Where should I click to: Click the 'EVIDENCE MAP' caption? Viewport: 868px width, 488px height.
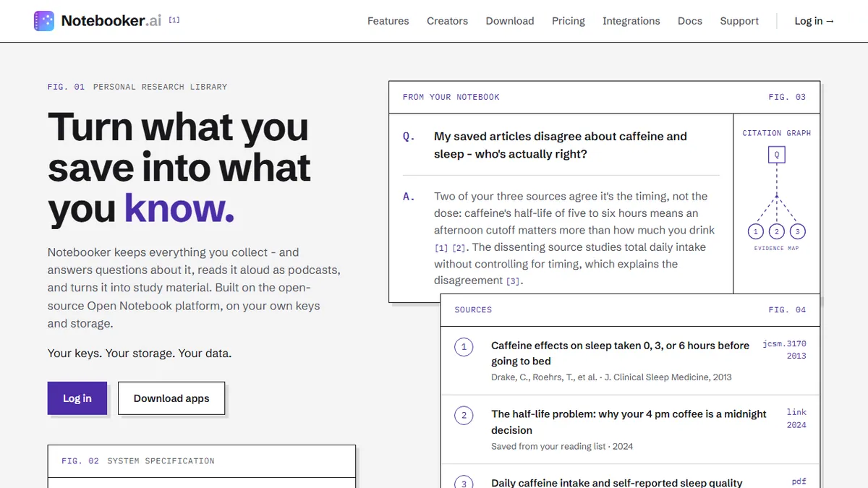[777, 248]
